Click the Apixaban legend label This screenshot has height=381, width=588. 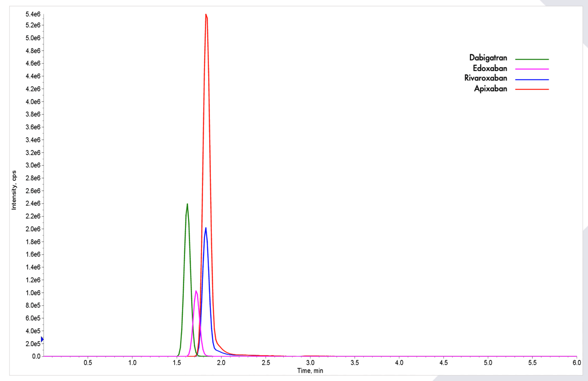491,89
